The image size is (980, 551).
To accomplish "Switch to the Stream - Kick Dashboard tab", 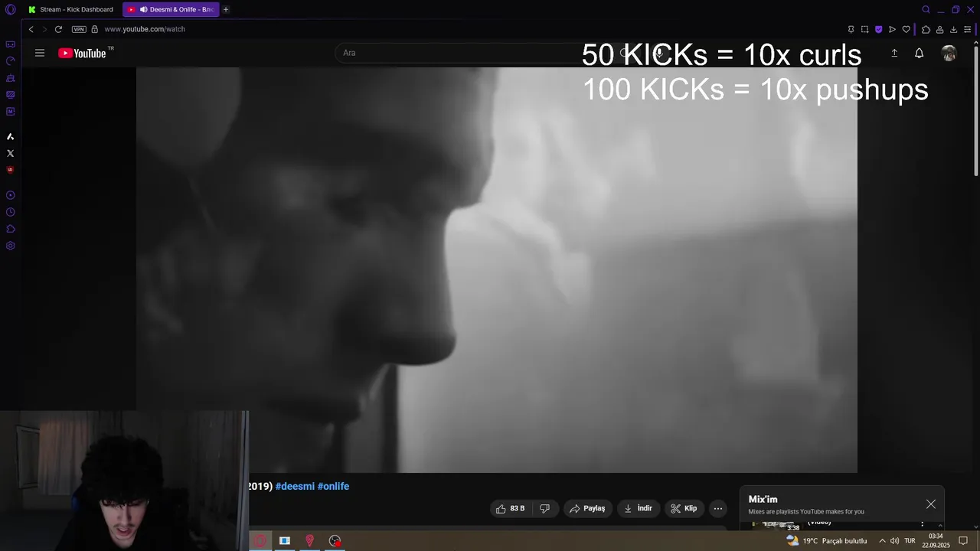I will pyautogui.click(x=70, y=9).
